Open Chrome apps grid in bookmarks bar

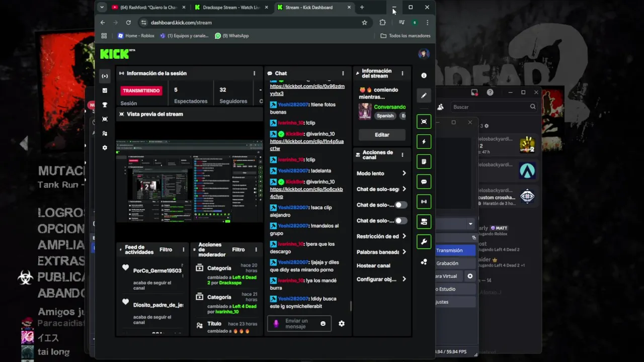pos(104,36)
